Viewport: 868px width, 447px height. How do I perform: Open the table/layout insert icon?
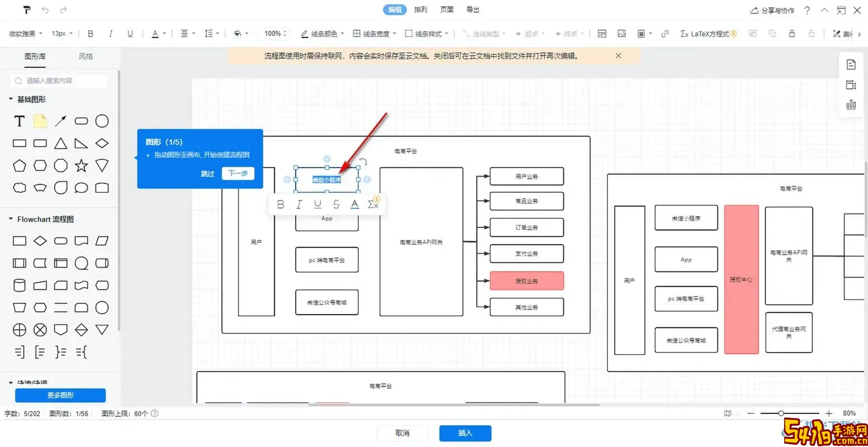click(x=602, y=34)
